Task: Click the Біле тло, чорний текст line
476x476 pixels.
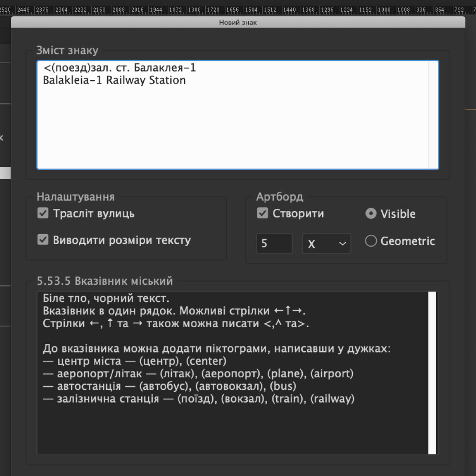Action: (103, 298)
